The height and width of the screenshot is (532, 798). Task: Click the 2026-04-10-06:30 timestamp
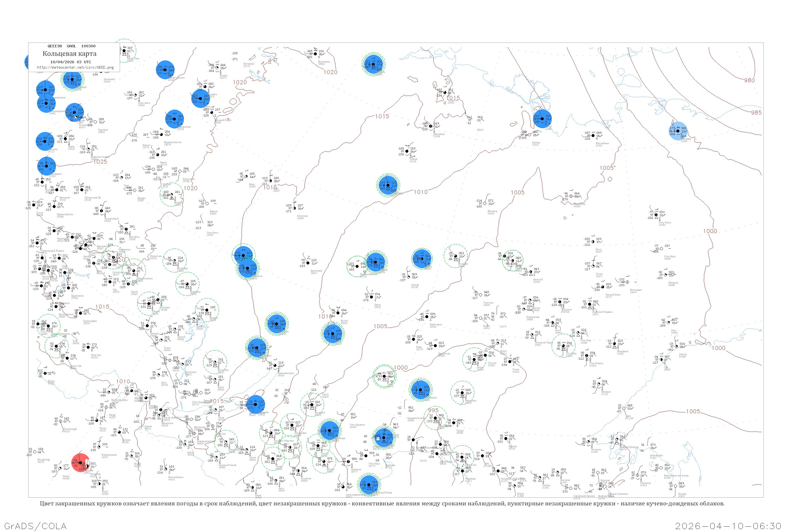[728, 526]
